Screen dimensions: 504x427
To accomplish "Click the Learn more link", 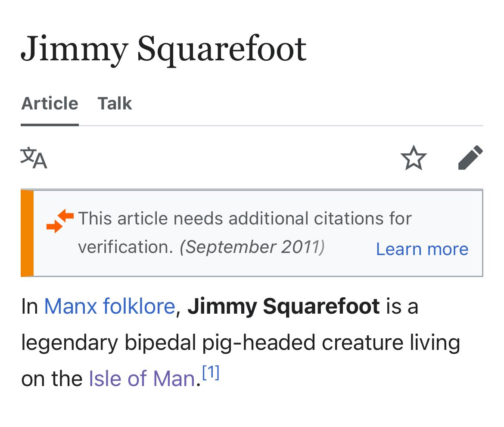I will (422, 249).
